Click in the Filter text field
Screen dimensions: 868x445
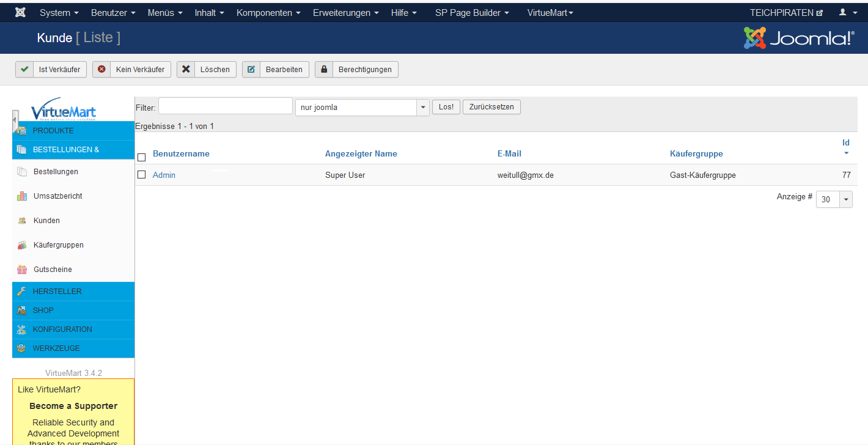pyautogui.click(x=225, y=106)
